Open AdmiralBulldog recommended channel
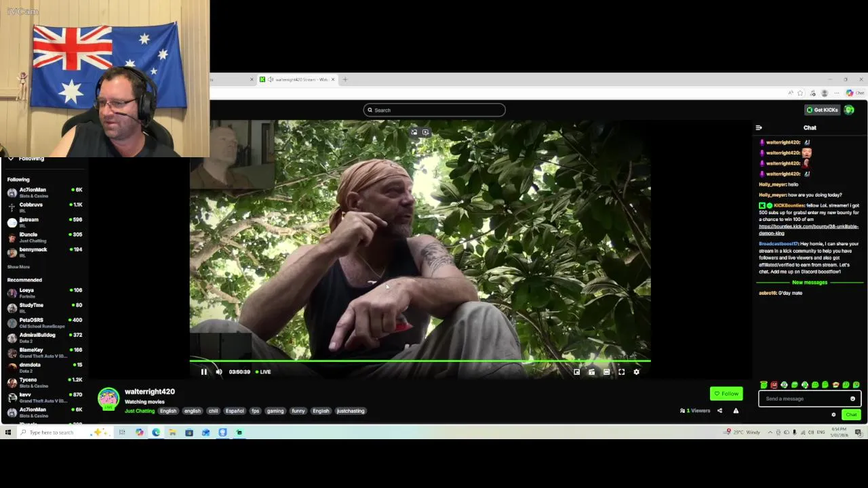The height and width of the screenshot is (488, 868). pos(45,338)
